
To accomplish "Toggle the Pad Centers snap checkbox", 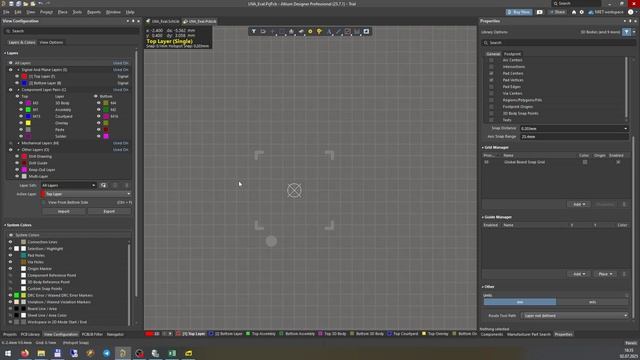I will [491, 73].
